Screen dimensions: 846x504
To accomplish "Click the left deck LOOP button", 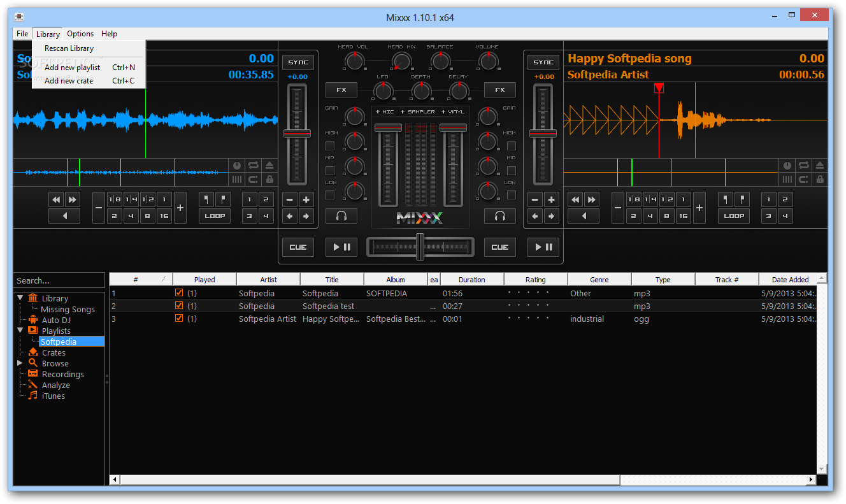I will (x=215, y=216).
